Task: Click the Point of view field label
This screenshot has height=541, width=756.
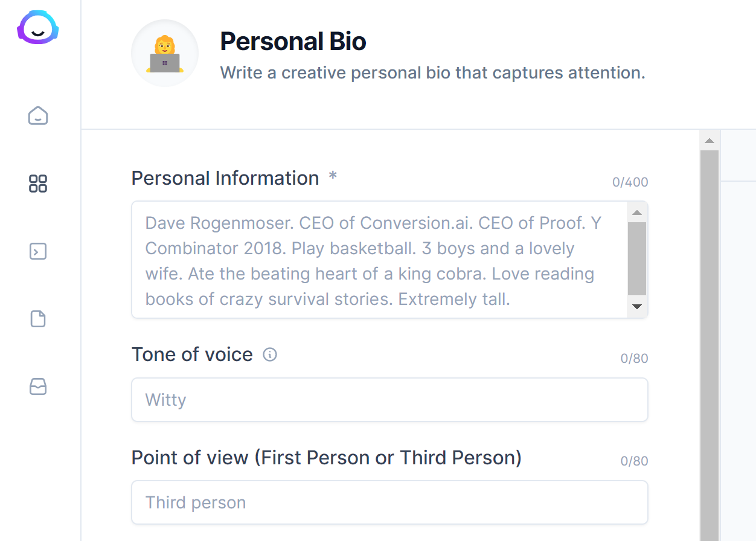Action: pyautogui.click(x=326, y=458)
